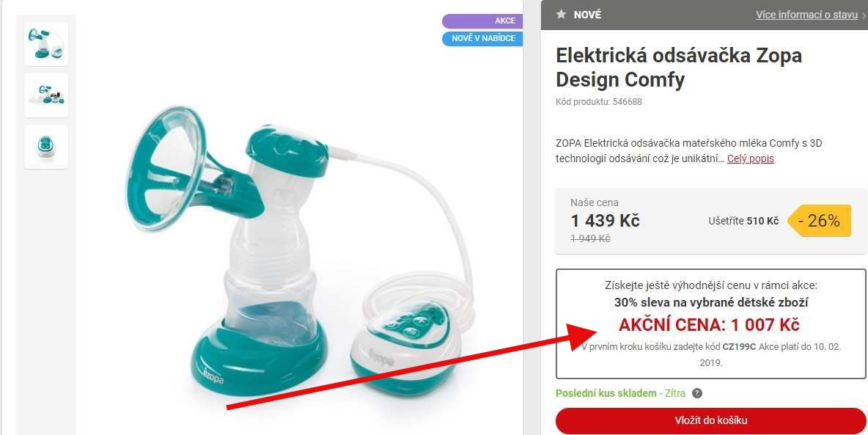Click the star icon beside NOVÉ

point(561,15)
